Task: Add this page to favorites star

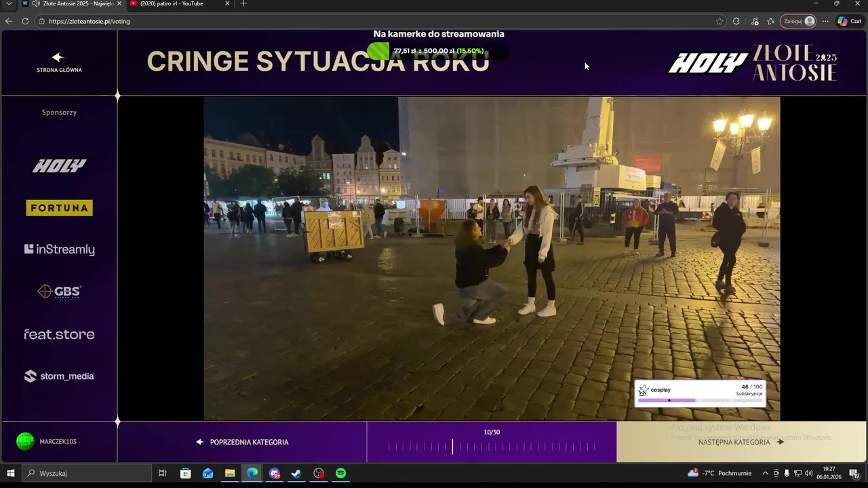Action: [x=719, y=21]
